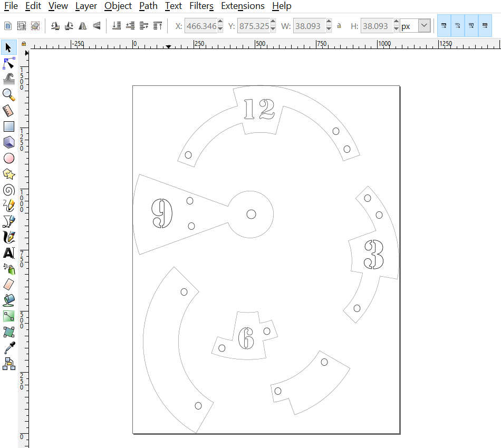The image size is (501, 448).
Task: Click the stencil number 12 on canvas
Action: (x=259, y=109)
